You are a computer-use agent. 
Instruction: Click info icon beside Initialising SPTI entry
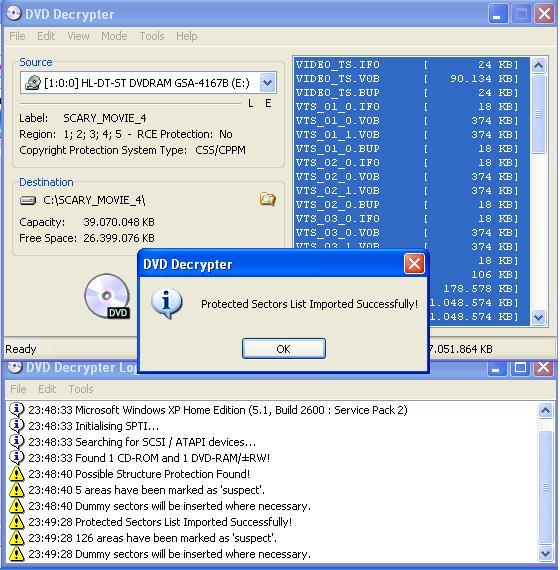point(16,425)
